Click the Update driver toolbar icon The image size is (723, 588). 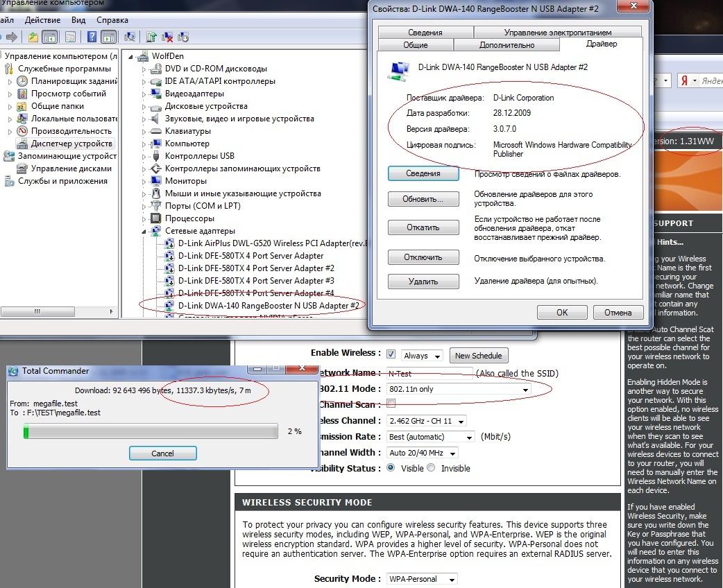tap(151, 37)
